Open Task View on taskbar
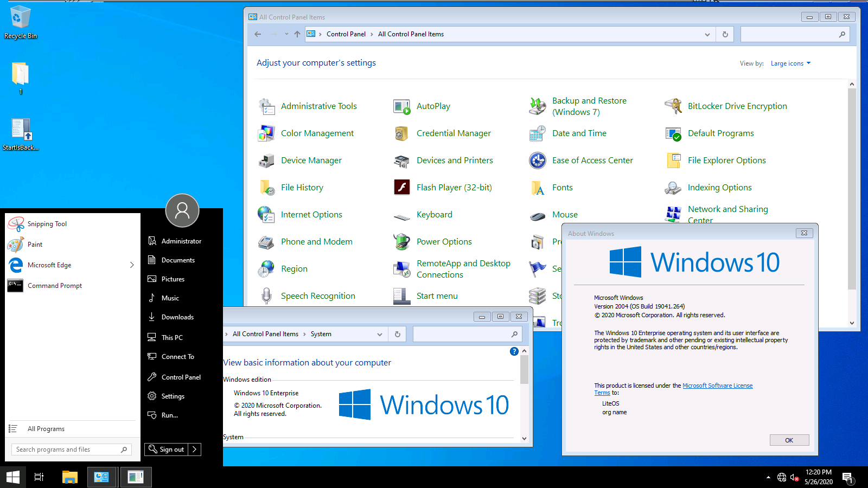The width and height of the screenshot is (868, 488). click(x=39, y=477)
